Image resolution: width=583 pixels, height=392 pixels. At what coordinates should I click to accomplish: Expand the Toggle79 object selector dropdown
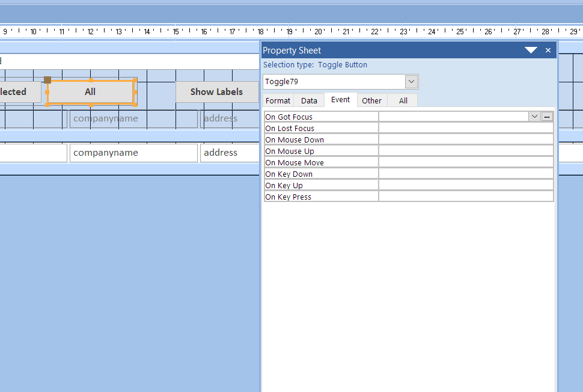411,82
